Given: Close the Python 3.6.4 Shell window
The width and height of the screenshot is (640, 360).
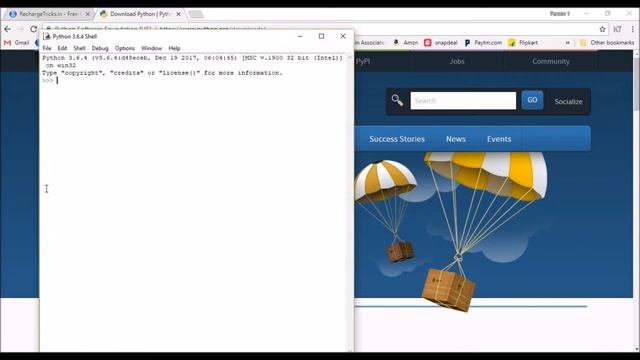Looking at the screenshot, I should point(343,36).
